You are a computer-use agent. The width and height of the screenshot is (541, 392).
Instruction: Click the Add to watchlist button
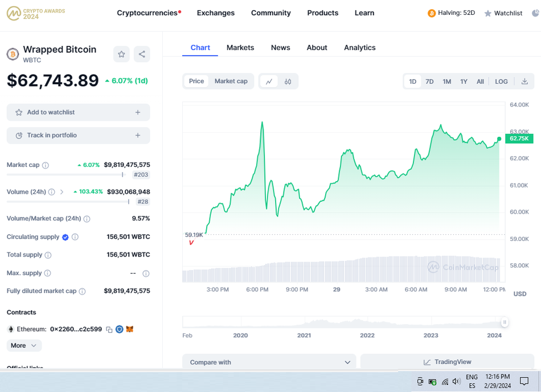78,112
